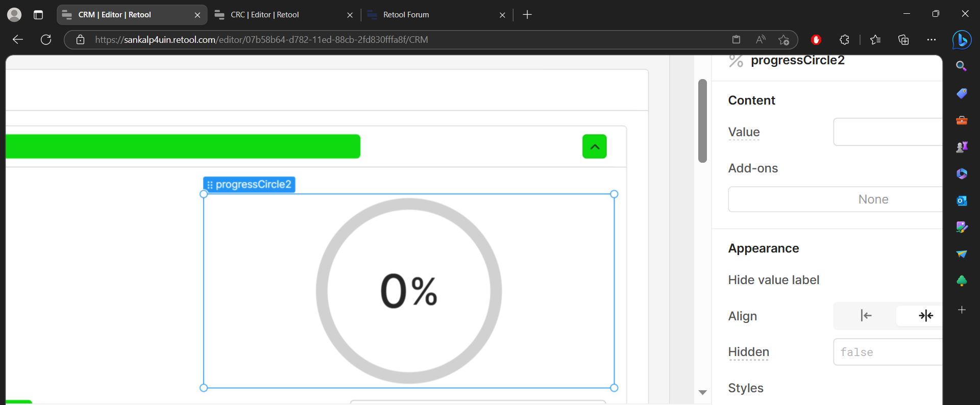Click the Value input field
The width and height of the screenshot is (980, 405).
point(888,132)
